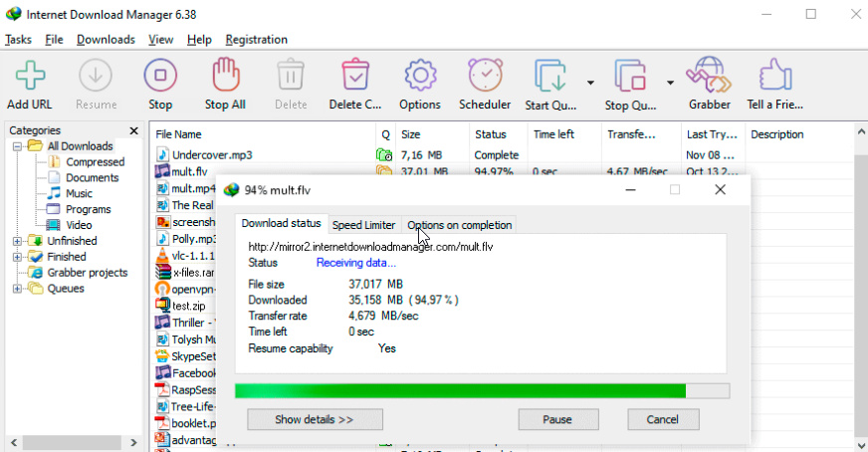Click the Stop Queue icon
868x452 pixels.
[x=630, y=76]
